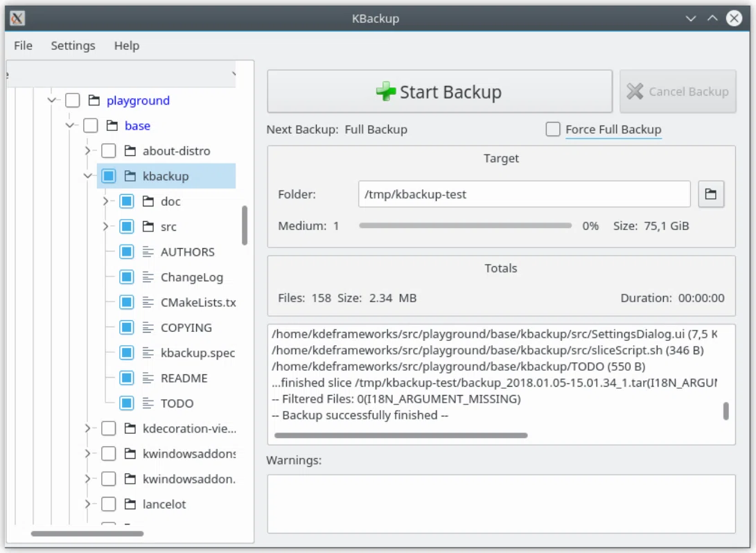Click the README text file icon
Image resolution: width=756 pixels, height=553 pixels.
pyautogui.click(x=148, y=378)
